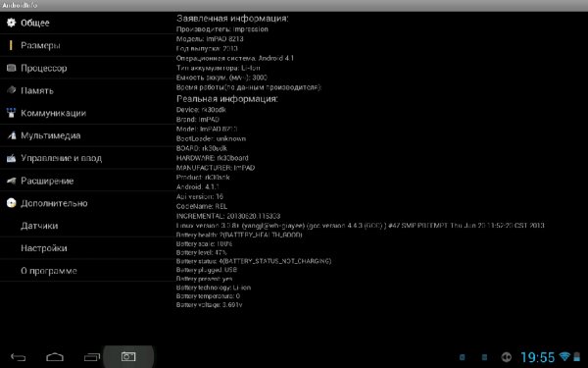588x368 pixels.
Task: Open the Процессор section
Action: [87, 68]
